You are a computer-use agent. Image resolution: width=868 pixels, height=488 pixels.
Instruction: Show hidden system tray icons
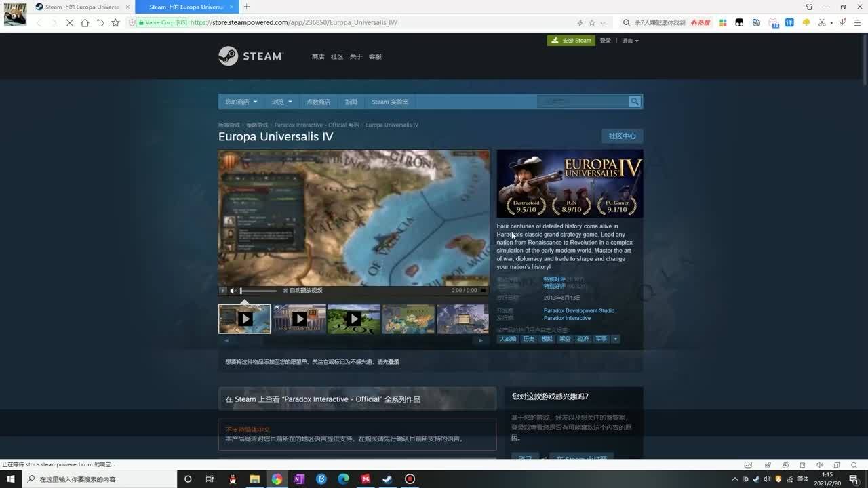(734, 479)
